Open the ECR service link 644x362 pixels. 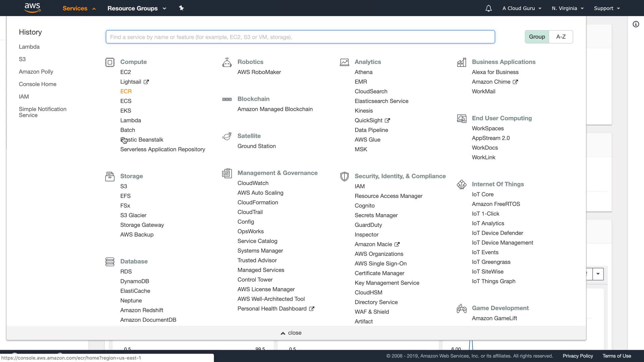point(126,92)
